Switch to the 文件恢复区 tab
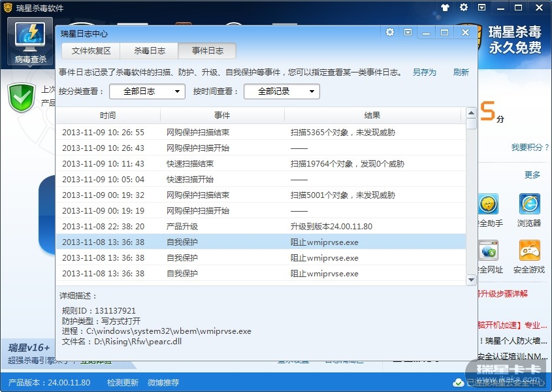 91,51
